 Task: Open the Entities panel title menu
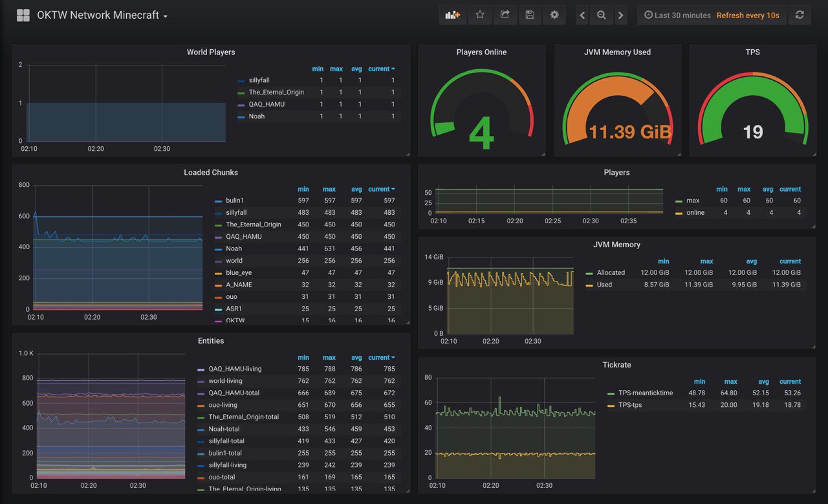(211, 341)
